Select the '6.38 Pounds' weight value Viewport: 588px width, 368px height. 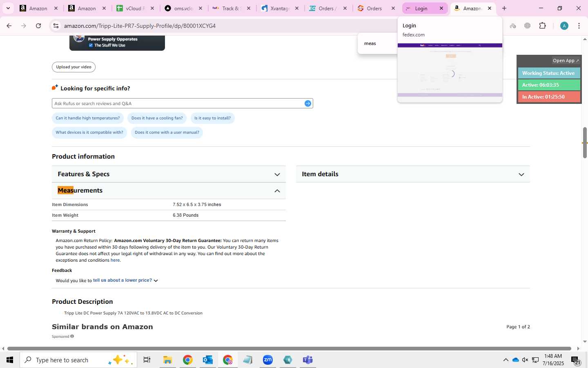click(185, 215)
